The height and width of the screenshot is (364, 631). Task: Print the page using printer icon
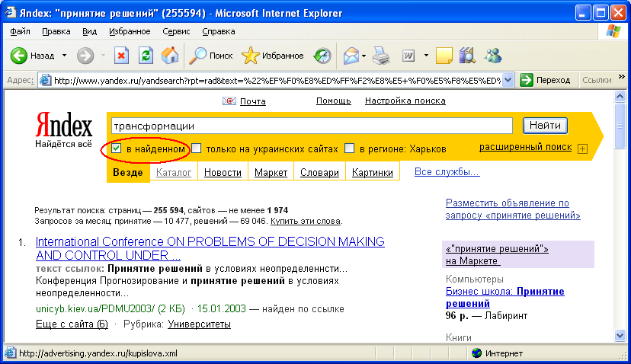pyautogui.click(x=381, y=56)
